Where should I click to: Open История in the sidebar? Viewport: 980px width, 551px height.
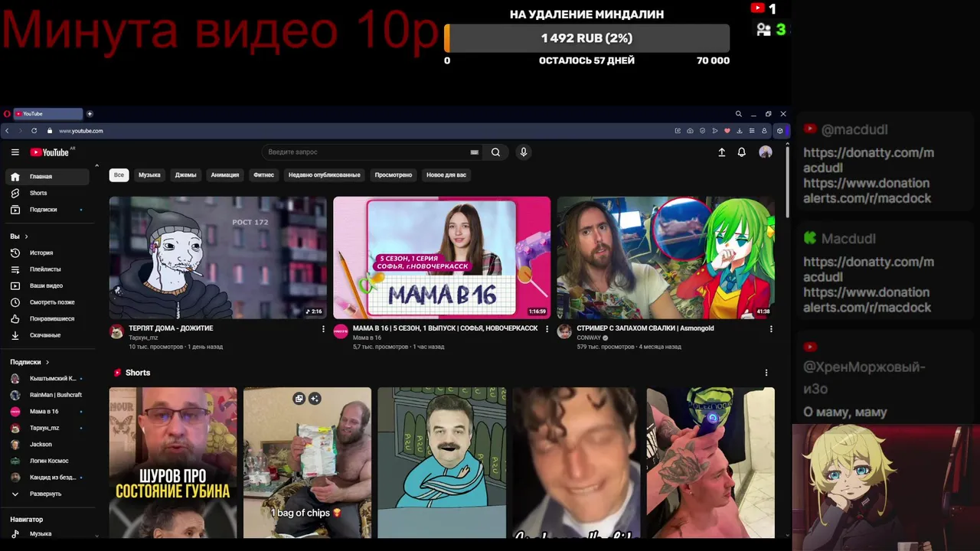tap(47, 253)
